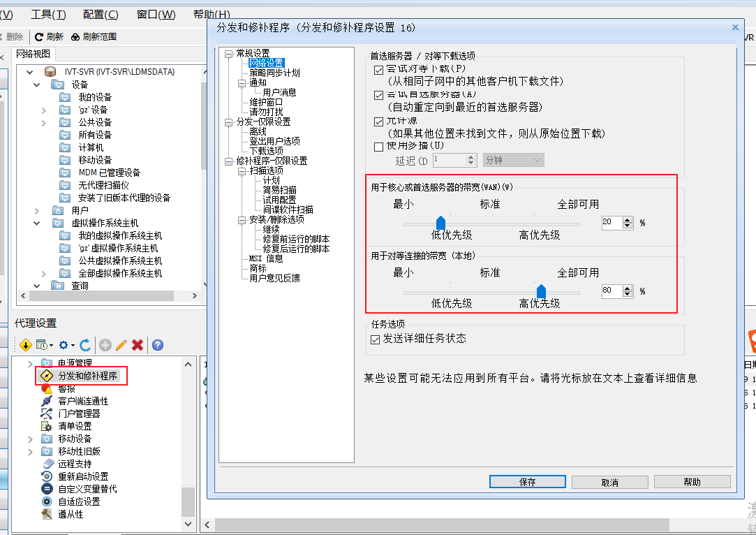Click the WAN bandwidth slider thumb
756x535 pixels.
click(440, 223)
